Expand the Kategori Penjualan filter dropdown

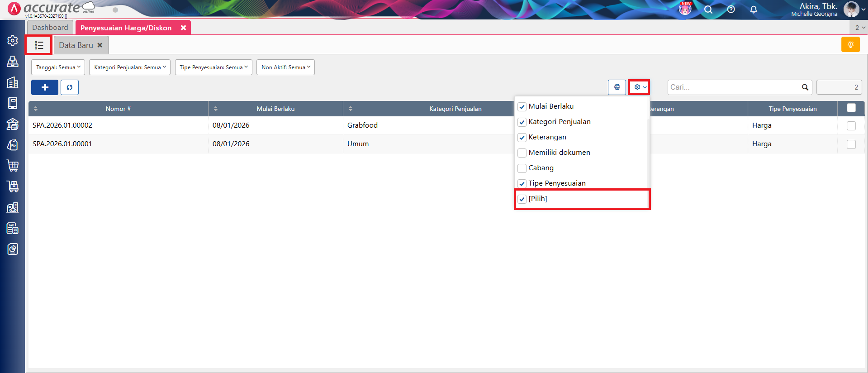click(130, 67)
